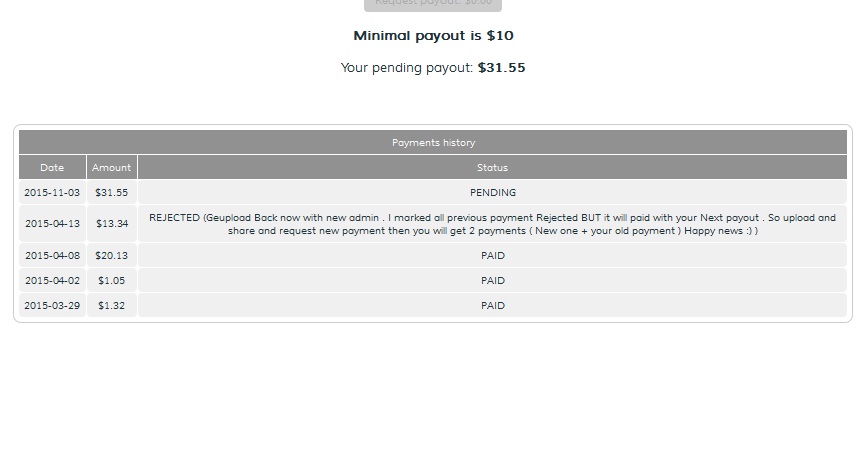This screenshot has width=860, height=460.
Task: Click the 2015-04-13 date cell
Action: (x=52, y=224)
